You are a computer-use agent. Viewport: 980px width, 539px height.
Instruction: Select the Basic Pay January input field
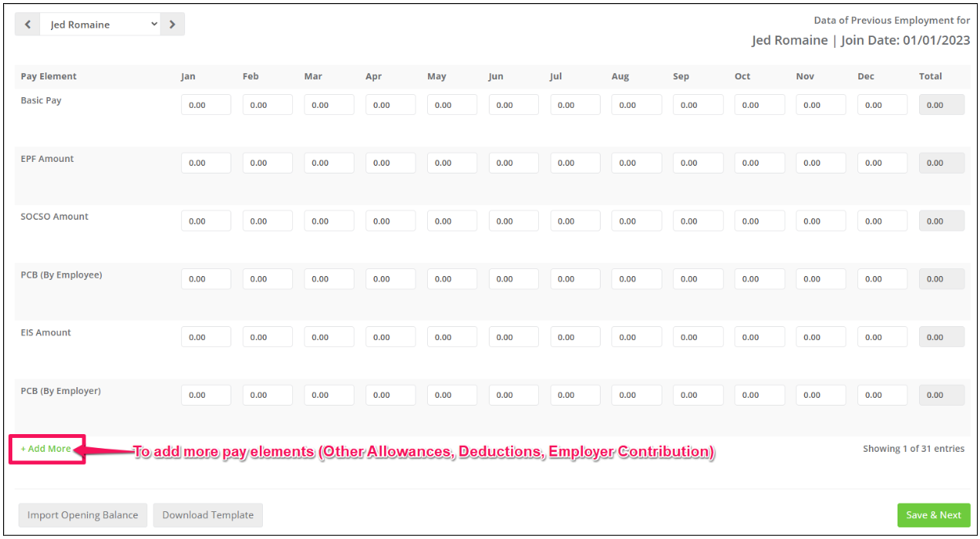pos(206,104)
